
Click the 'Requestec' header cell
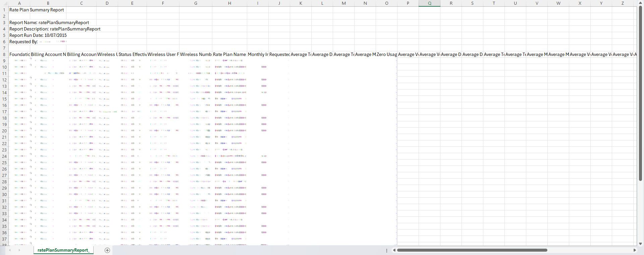[x=279, y=55]
